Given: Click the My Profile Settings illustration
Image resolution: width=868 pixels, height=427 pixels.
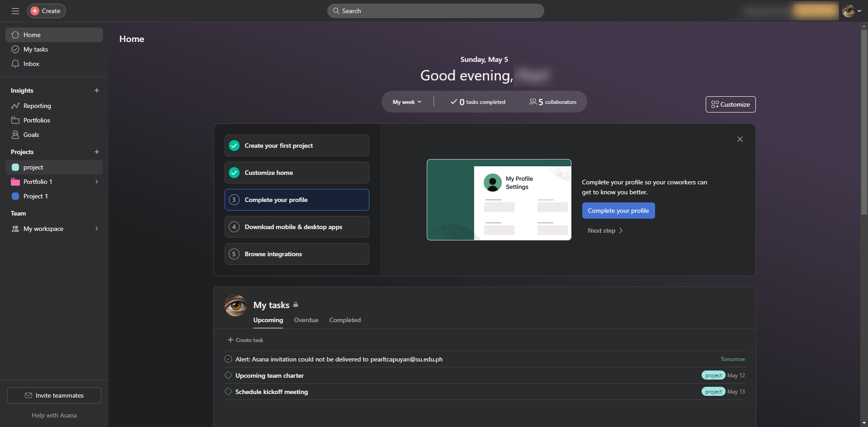Looking at the screenshot, I should (499, 200).
